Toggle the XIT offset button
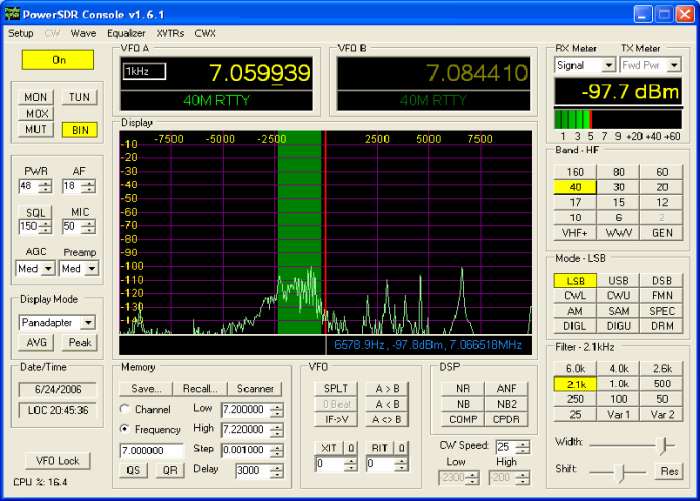This screenshot has height=501, width=700. 329,447
